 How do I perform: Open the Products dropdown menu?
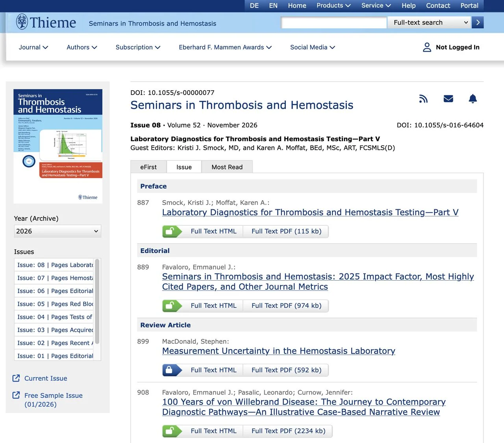(334, 6)
